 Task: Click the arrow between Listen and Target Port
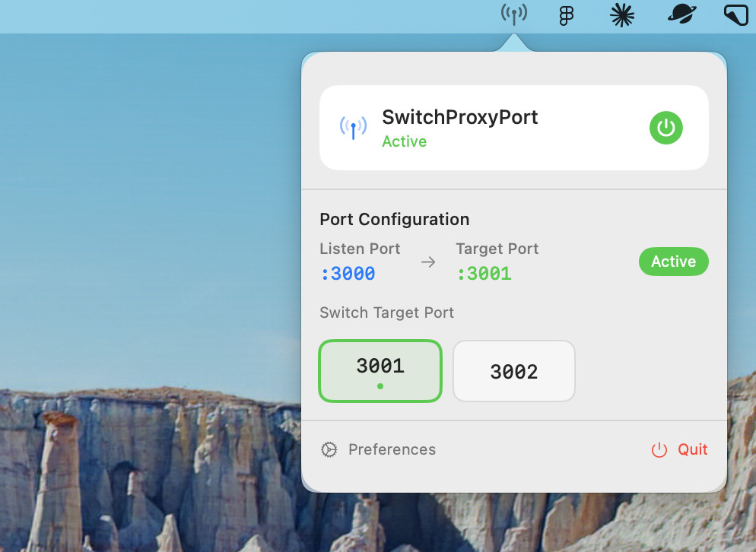tap(428, 262)
